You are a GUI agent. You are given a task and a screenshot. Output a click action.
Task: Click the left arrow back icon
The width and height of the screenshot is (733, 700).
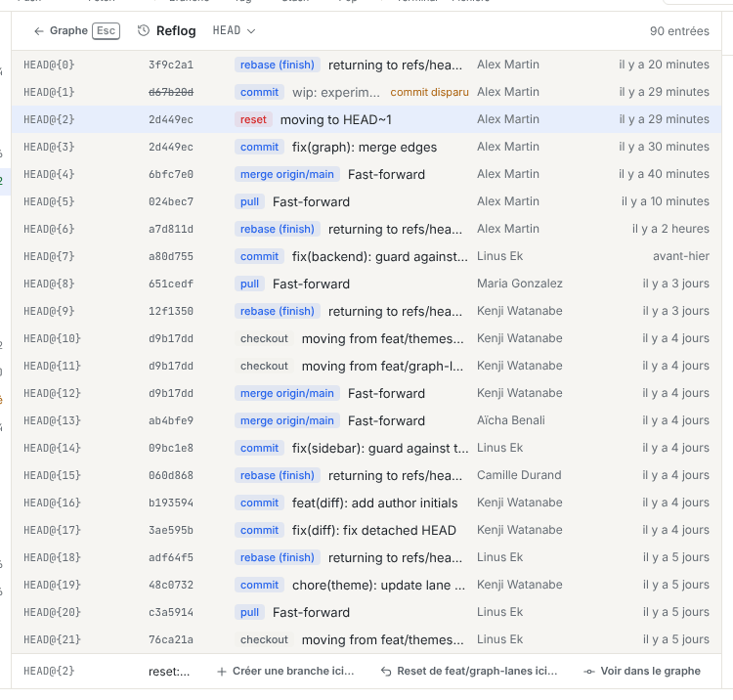tap(39, 31)
